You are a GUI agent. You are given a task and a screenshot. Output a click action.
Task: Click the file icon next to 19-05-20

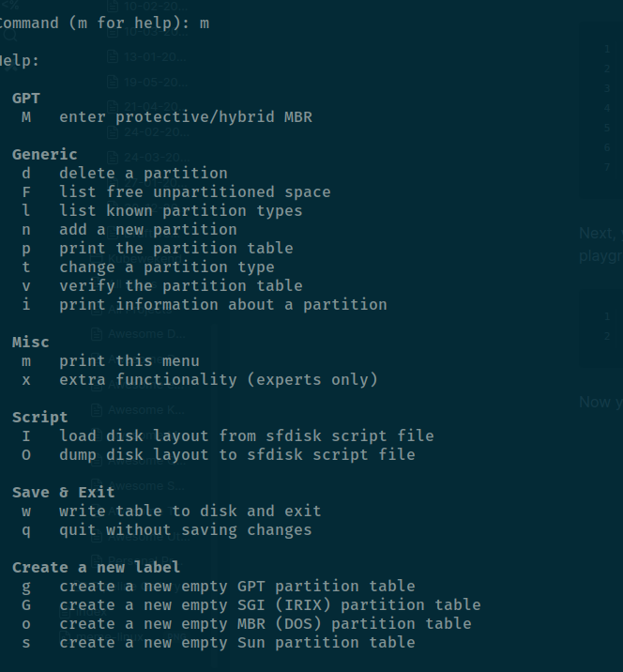(x=113, y=82)
